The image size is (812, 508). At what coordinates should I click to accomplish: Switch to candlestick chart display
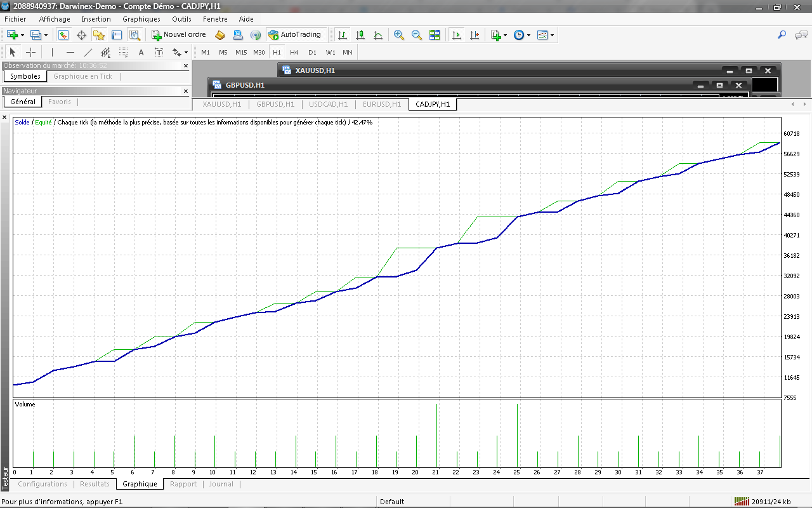coord(360,35)
